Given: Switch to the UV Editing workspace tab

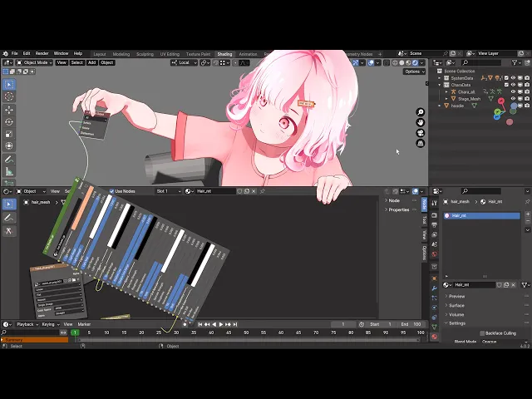Looking at the screenshot, I should click(170, 54).
